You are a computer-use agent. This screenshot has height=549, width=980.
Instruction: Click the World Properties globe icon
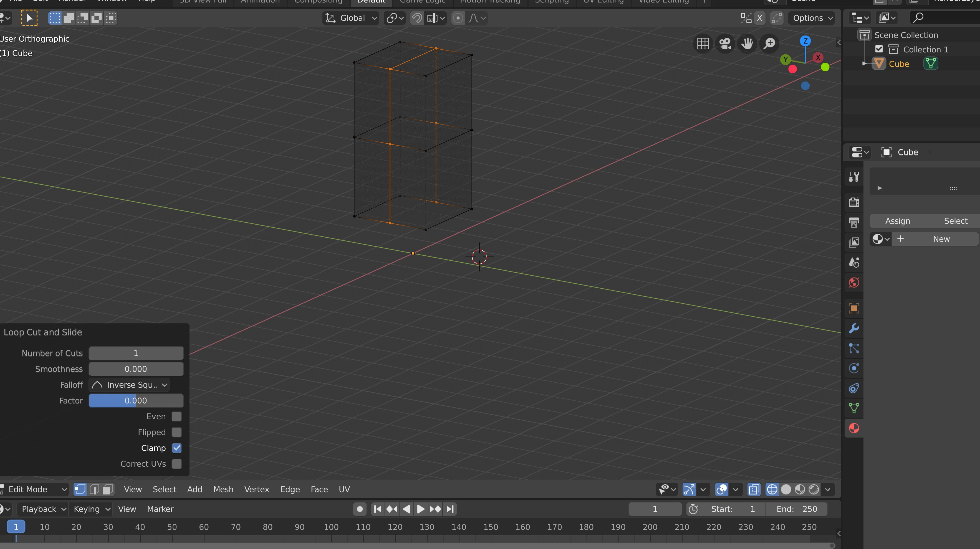(x=853, y=282)
